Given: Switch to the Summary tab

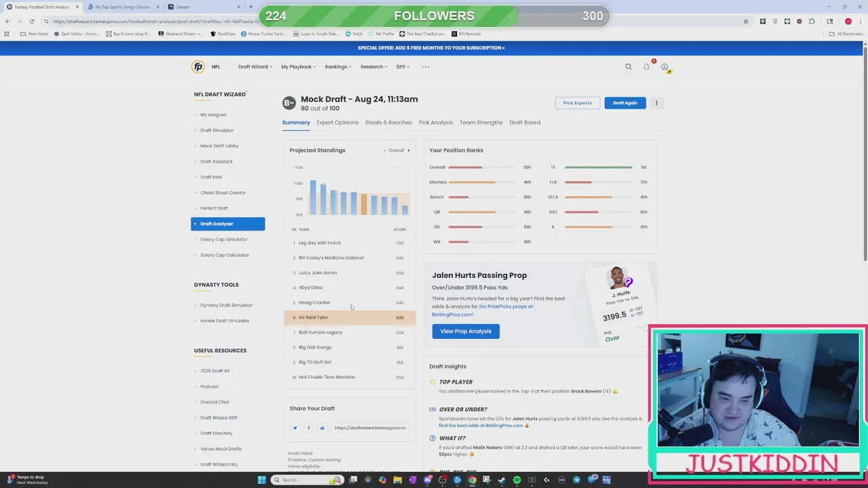Looking at the screenshot, I should coord(296,123).
